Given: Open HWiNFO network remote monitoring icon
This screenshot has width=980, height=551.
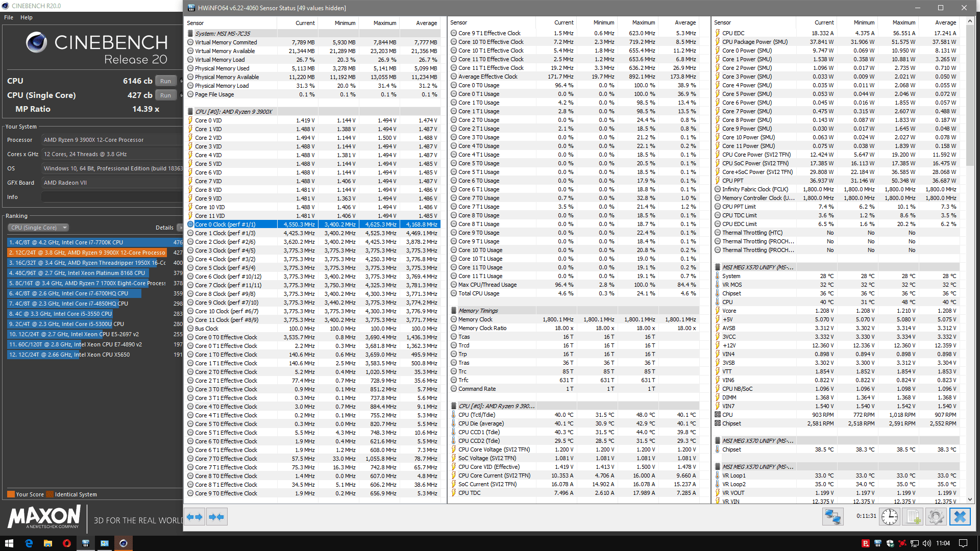Looking at the screenshot, I should (832, 517).
